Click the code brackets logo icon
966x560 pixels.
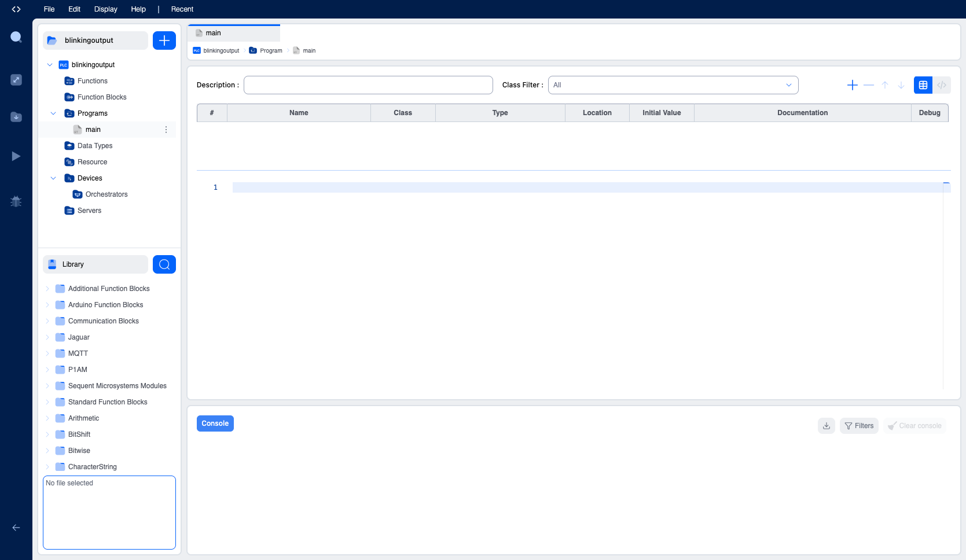click(16, 9)
